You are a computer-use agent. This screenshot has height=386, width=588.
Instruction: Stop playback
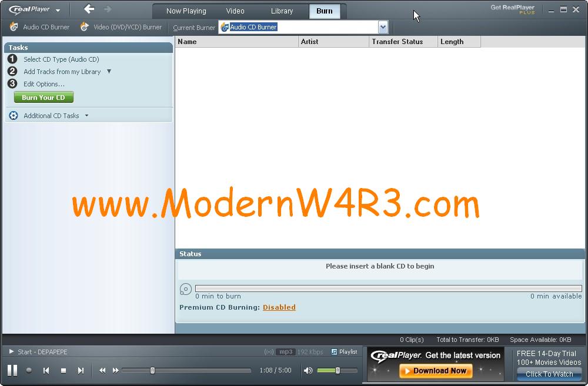[x=64, y=370]
